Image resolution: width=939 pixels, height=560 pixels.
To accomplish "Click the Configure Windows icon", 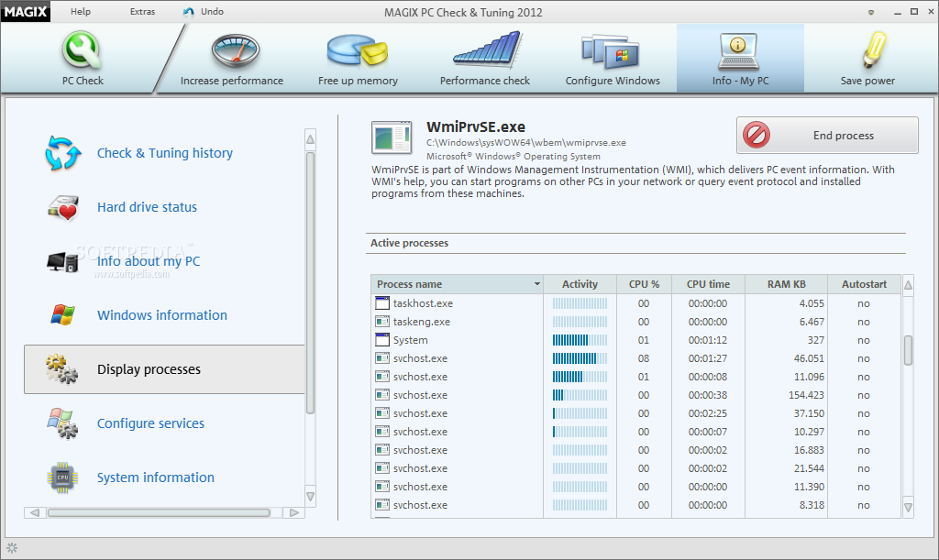I will (x=610, y=51).
